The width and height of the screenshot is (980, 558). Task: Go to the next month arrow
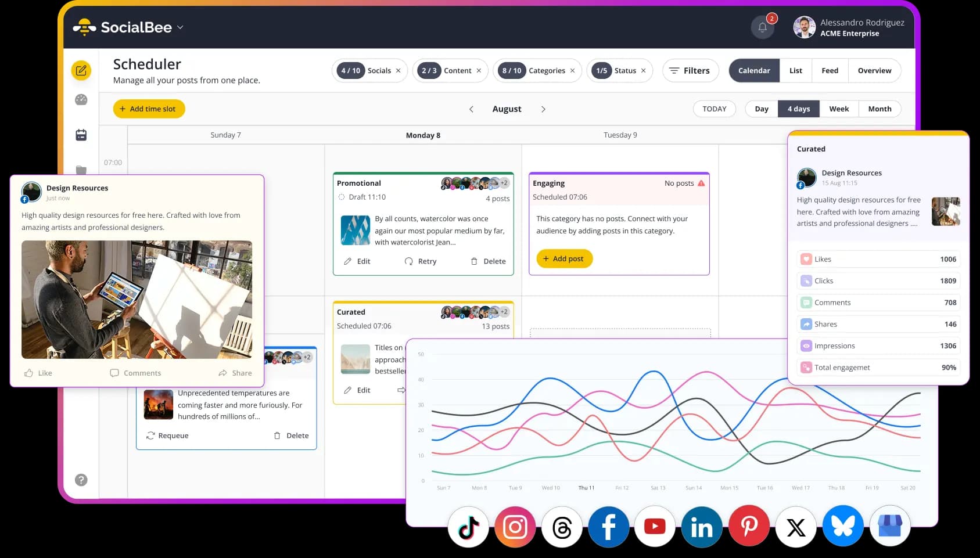tap(543, 109)
